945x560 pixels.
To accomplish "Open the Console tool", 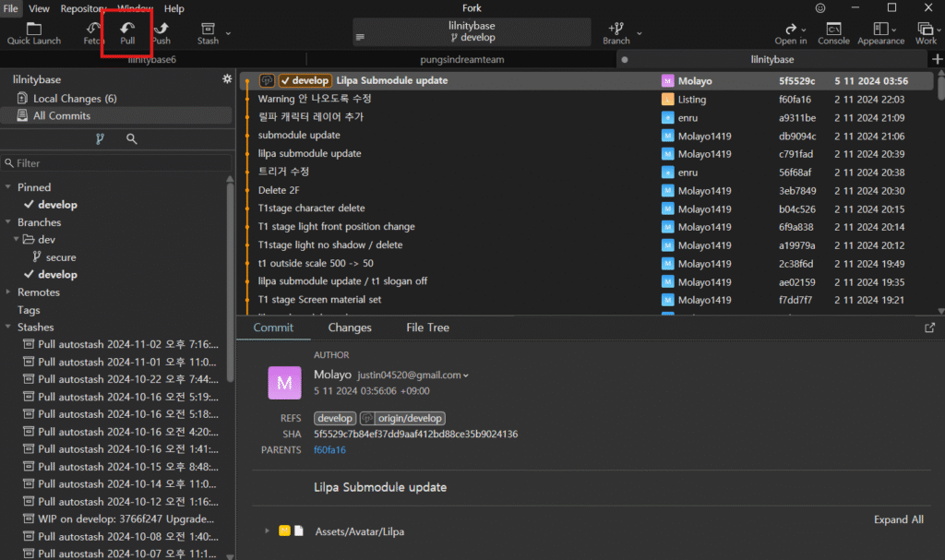I will [833, 32].
